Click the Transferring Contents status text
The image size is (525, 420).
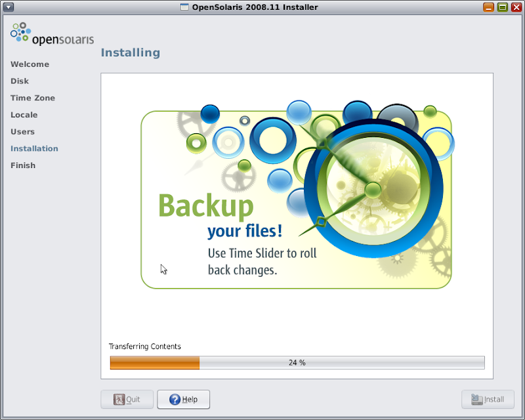pyautogui.click(x=144, y=346)
